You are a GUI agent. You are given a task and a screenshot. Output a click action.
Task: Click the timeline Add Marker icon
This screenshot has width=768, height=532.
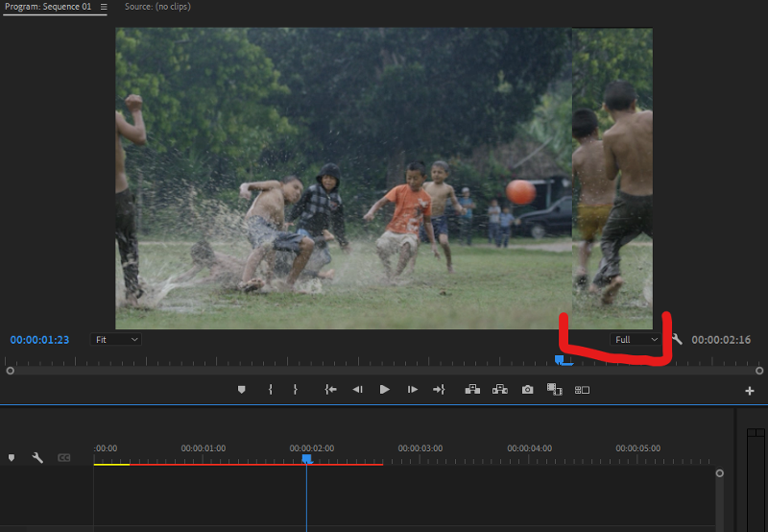(12, 457)
